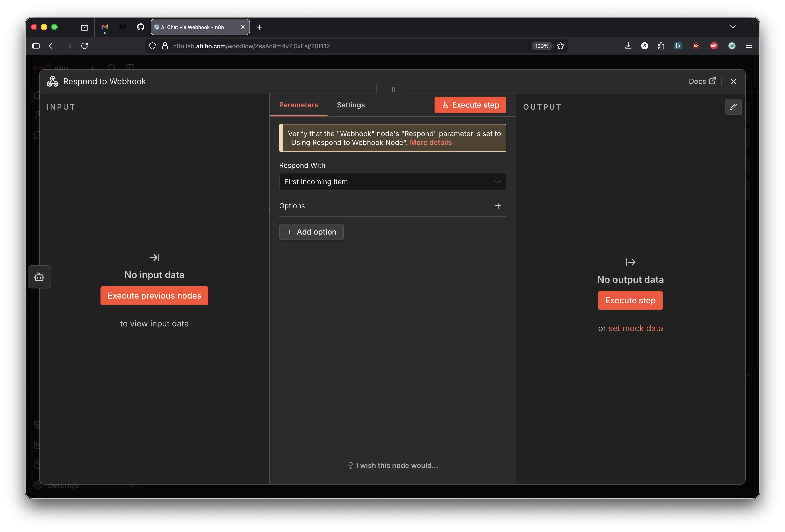
Task: Select the Parameters tab
Action: (x=299, y=105)
